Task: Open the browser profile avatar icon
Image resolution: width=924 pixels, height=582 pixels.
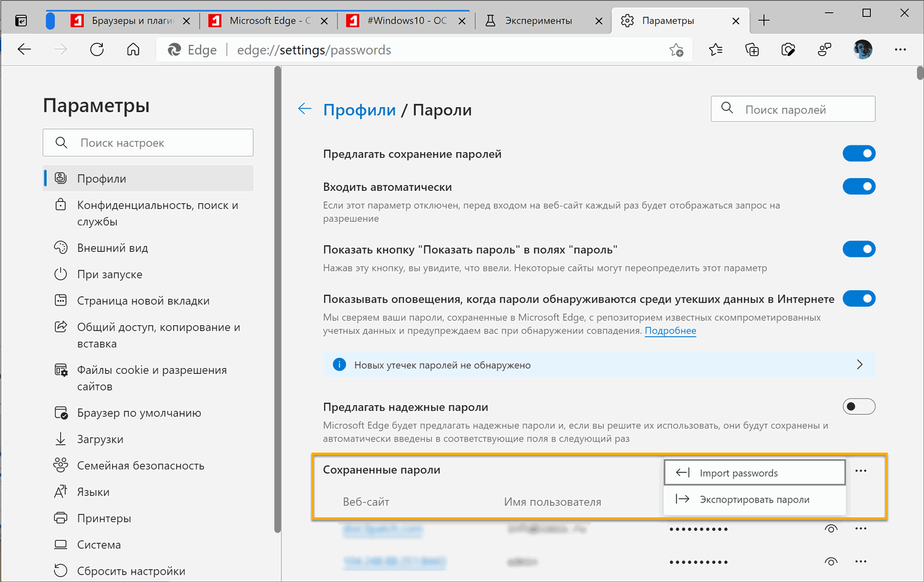Action: [x=862, y=49]
